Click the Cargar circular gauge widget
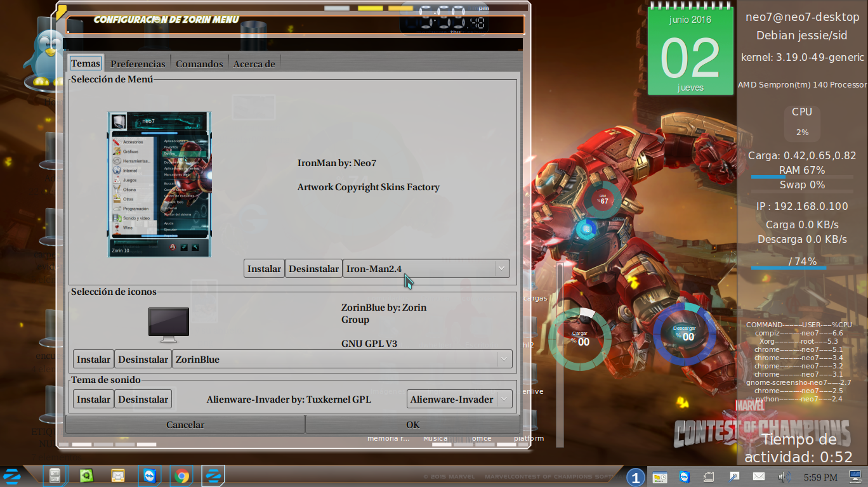Image resolution: width=868 pixels, height=487 pixels. 581,339
